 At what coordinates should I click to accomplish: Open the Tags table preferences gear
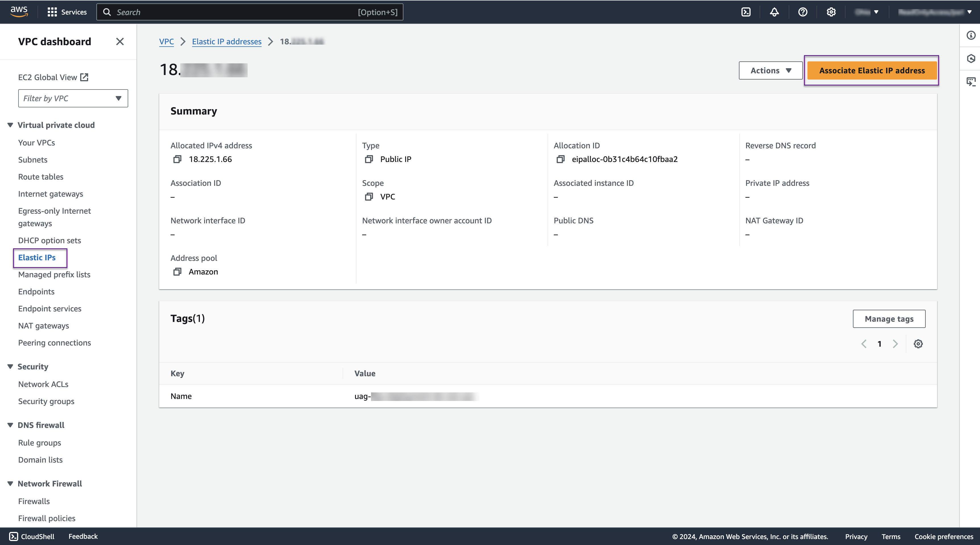918,344
